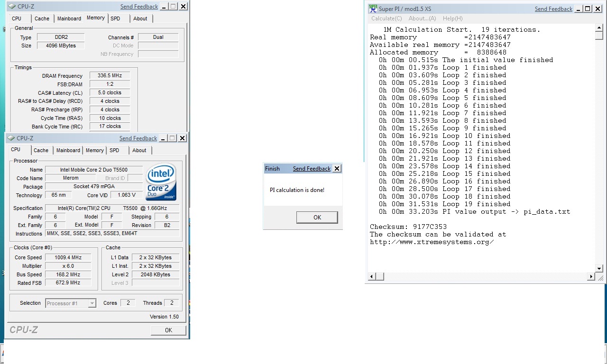Screen dimensions: 607x364
Task: Minimize the Super PI window
Action: [x=579, y=9]
